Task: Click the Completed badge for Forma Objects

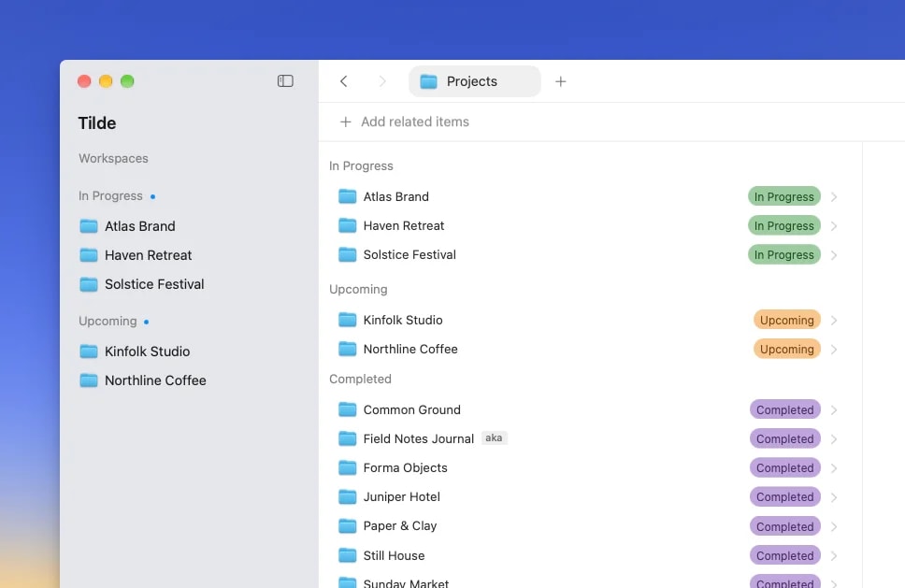Action: 785,468
